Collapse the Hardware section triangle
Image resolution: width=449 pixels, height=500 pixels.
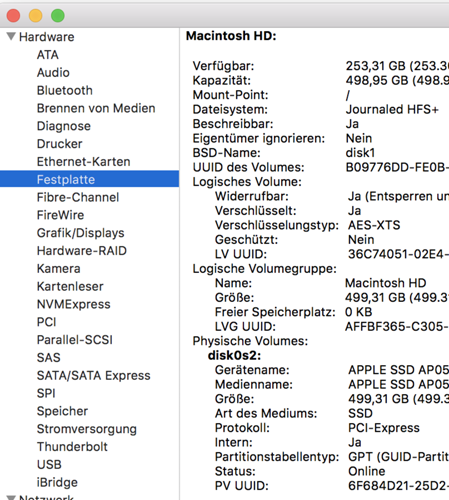point(11,36)
